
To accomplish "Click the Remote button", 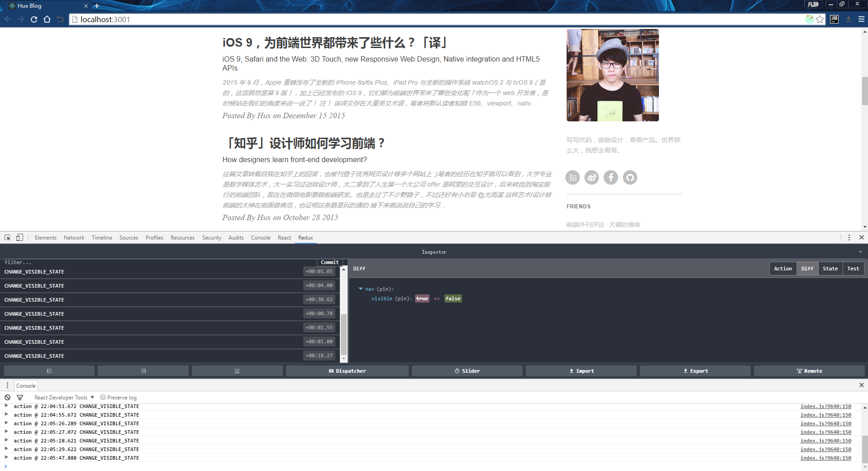I will (x=809, y=371).
